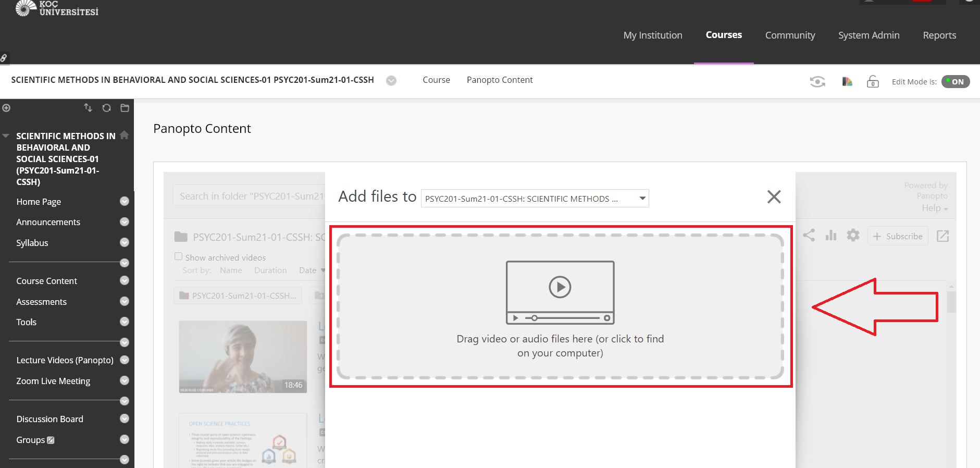Click the reorder arrows icon in sidebar
Screen dimensions: 980x468
pos(88,108)
